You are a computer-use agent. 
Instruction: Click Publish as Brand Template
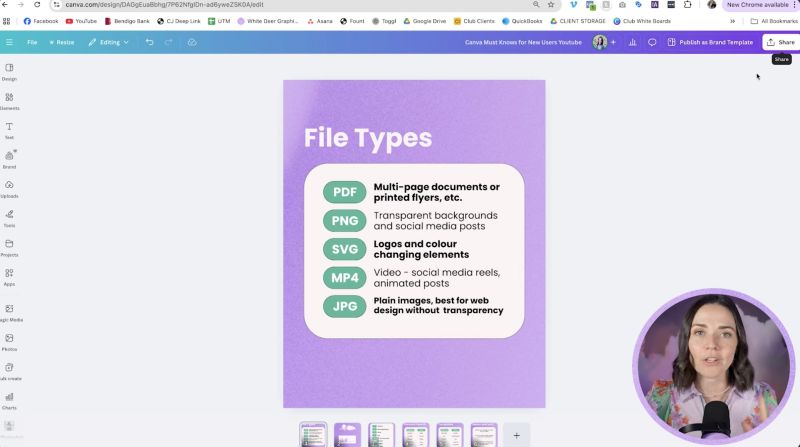click(x=711, y=42)
